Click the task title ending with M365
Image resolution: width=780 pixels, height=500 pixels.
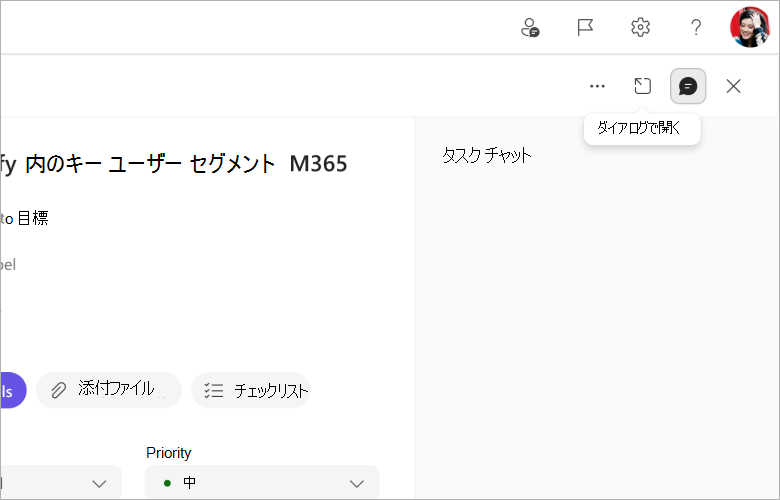click(x=174, y=164)
